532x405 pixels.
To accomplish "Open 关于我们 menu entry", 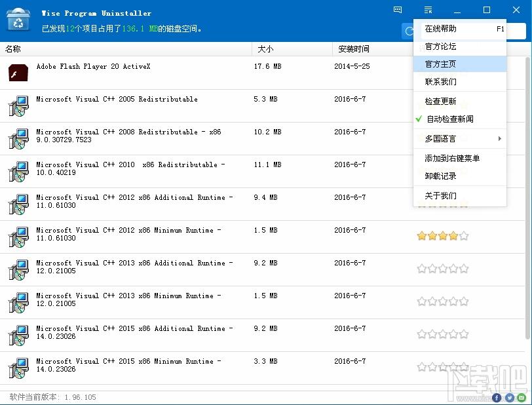I will point(460,195).
